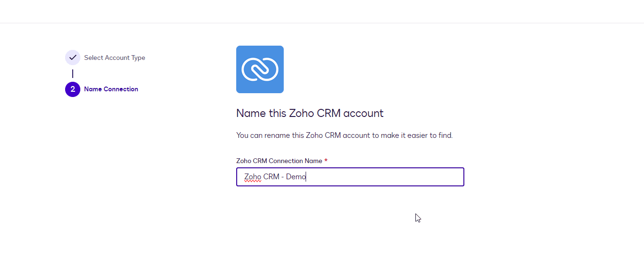644x271 pixels.
Task: Click "CRM" inside the connection name field
Action: pos(271,177)
